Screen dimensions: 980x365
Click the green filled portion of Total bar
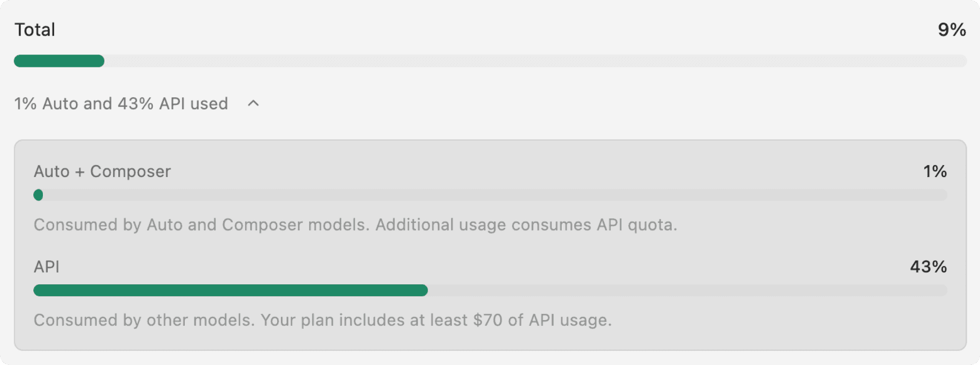pos(59,61)
